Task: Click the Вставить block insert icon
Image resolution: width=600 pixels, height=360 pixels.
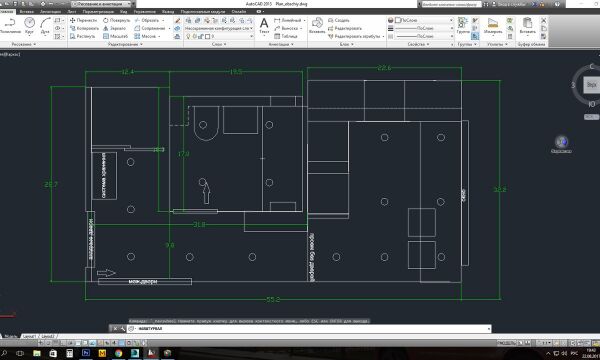Action: pyautogui.click(x=317, y=26)
